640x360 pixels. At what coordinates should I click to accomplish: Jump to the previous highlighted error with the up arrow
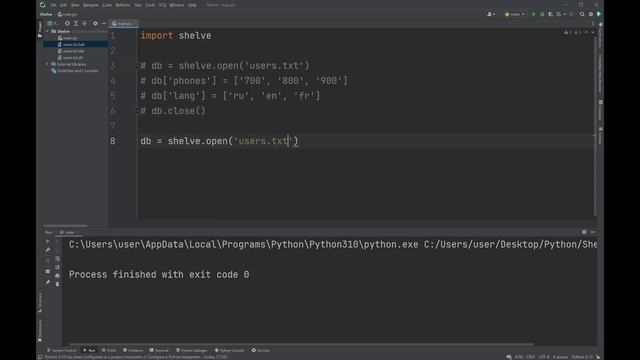tap(586, 32)
